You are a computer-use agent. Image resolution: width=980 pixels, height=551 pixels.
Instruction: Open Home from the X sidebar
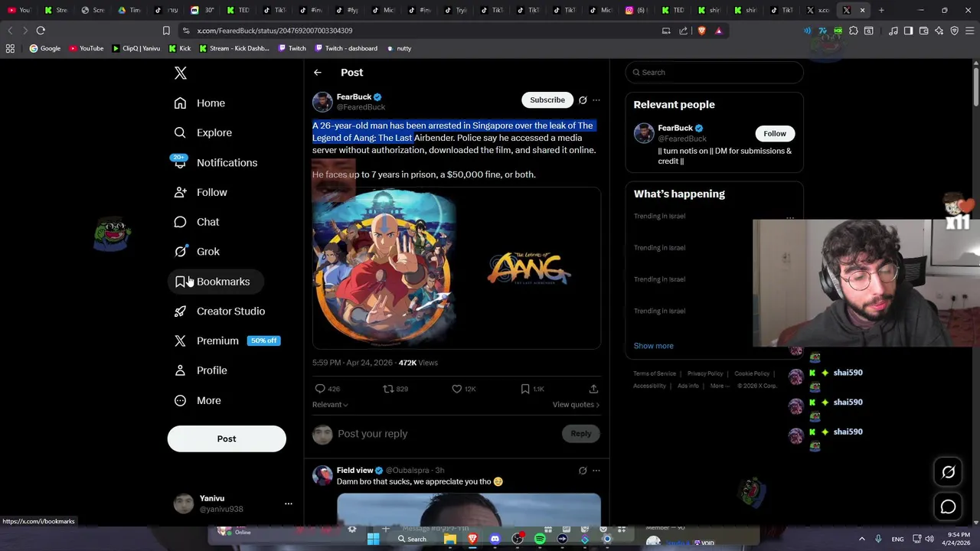pyautogui.click(x=200, y=103)
